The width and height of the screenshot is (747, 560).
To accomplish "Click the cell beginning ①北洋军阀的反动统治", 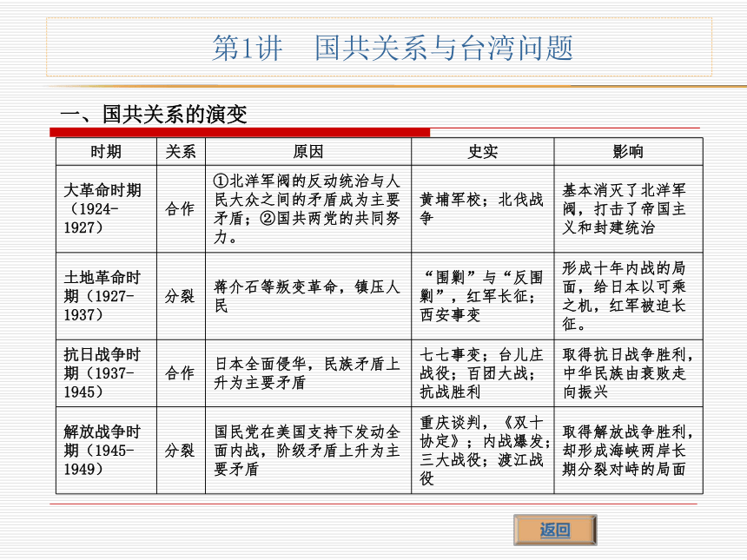I will [x=308, y=208].
